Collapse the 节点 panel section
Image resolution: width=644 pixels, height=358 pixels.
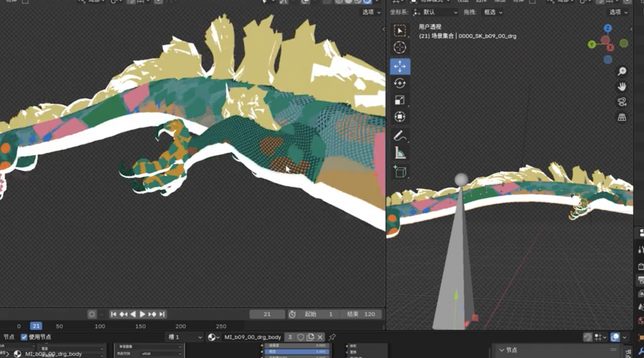click(501, 350)
